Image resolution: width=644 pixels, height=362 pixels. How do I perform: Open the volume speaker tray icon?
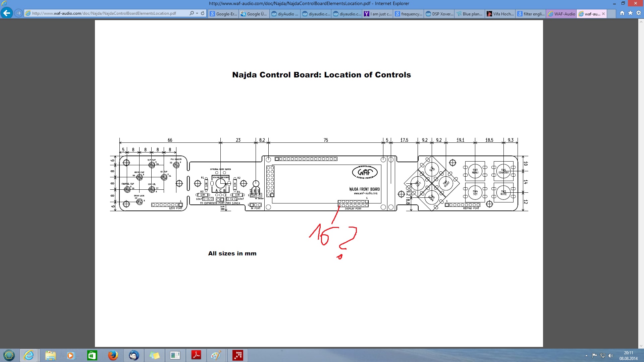click(x=610, y=356)
